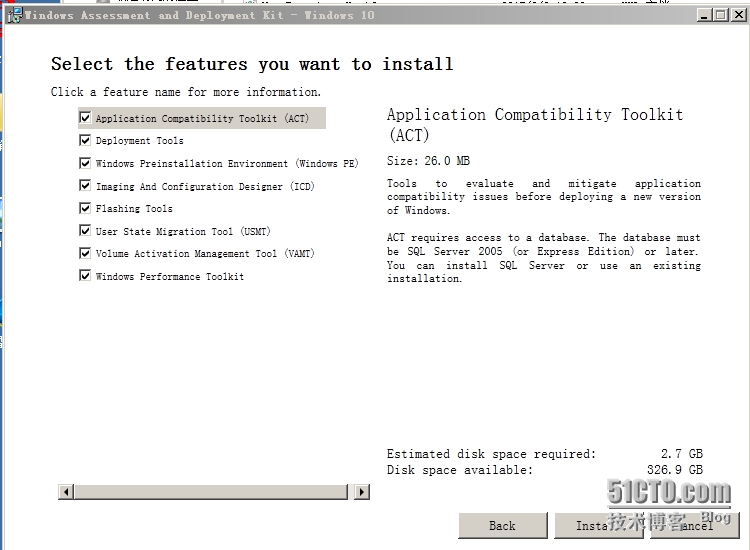Viewport: 750px width, 550px height.
Task: Select Volume Activation Management Tool (VAMT) name
Action: (205, 253)
